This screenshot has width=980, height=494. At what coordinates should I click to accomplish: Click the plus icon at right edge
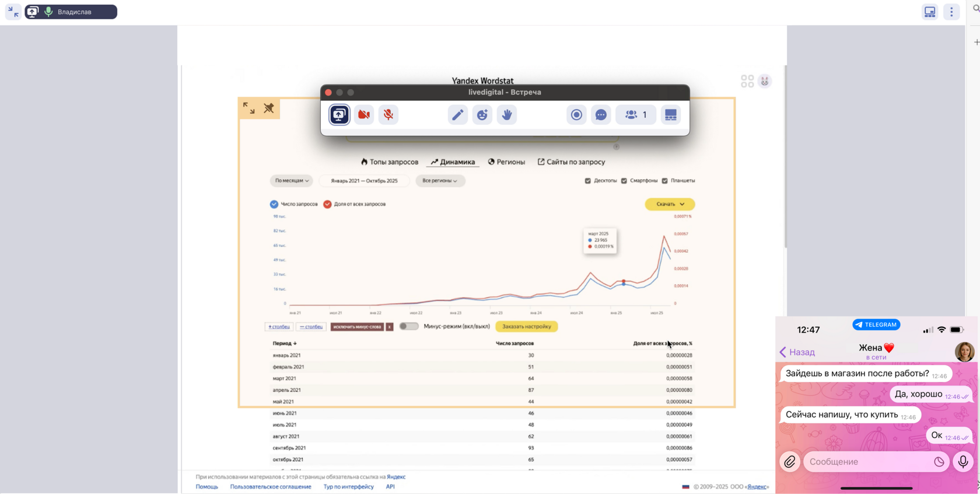[977, 42]
